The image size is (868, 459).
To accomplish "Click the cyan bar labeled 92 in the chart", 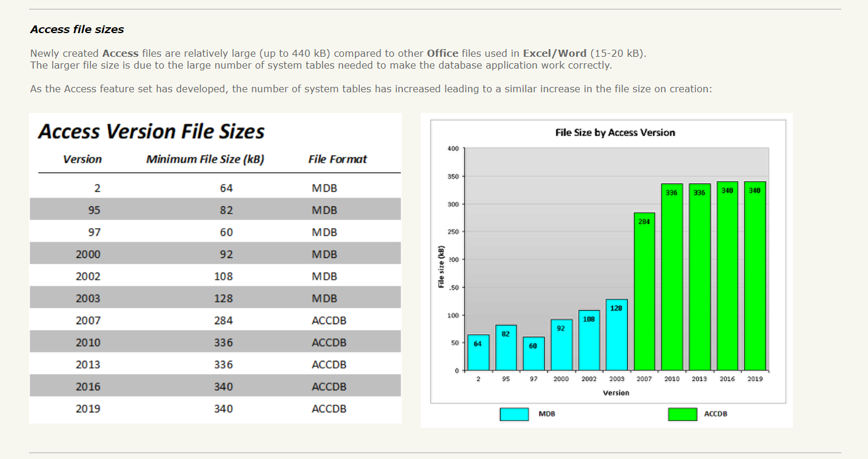I will 562,345.
